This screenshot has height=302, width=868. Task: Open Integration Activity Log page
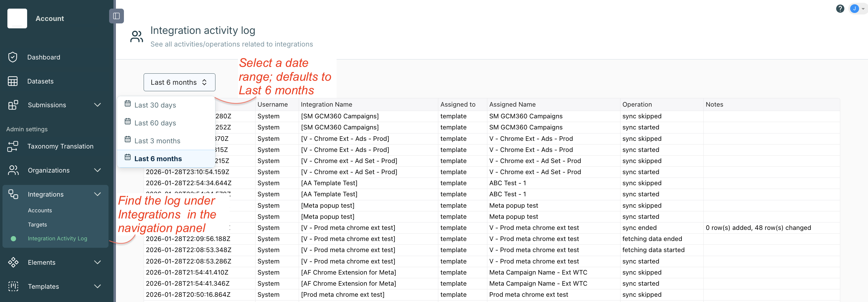(x=57, y=239)
